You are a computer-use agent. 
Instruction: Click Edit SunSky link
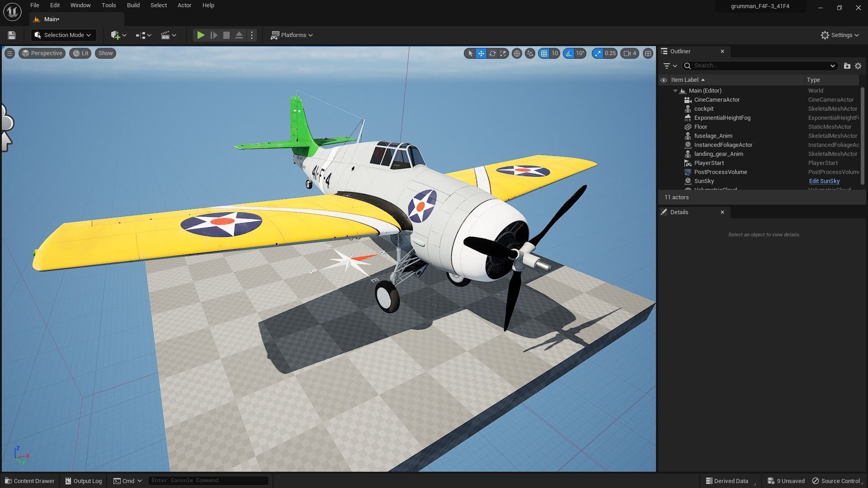[x=824, y=181]
